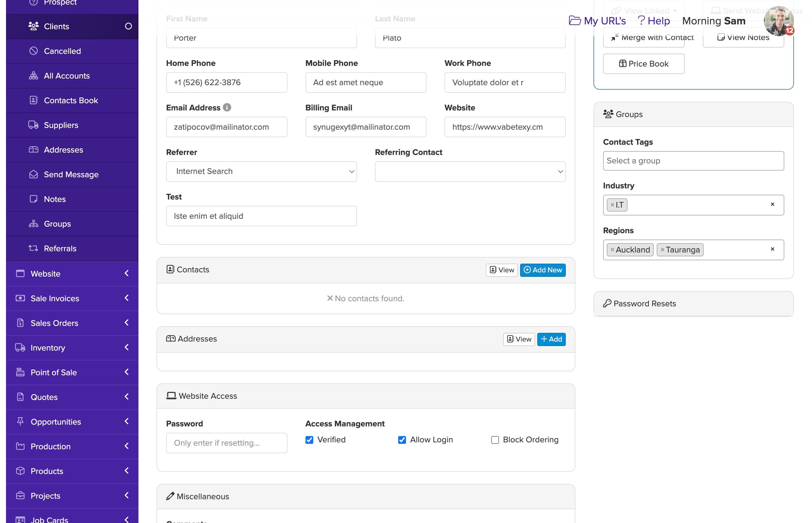The width and height of the screenshot is (812, 523).
Task: Disable the Allow Login checkbox
Action: [402, 440]
